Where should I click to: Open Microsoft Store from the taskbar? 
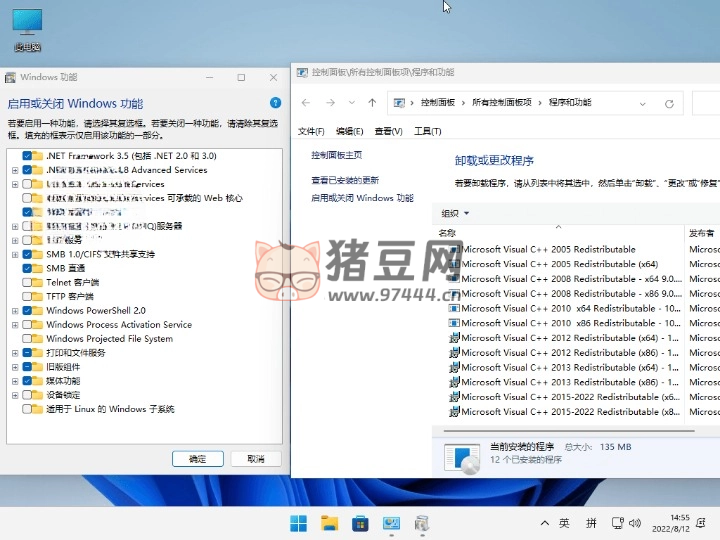coord(360,523)
